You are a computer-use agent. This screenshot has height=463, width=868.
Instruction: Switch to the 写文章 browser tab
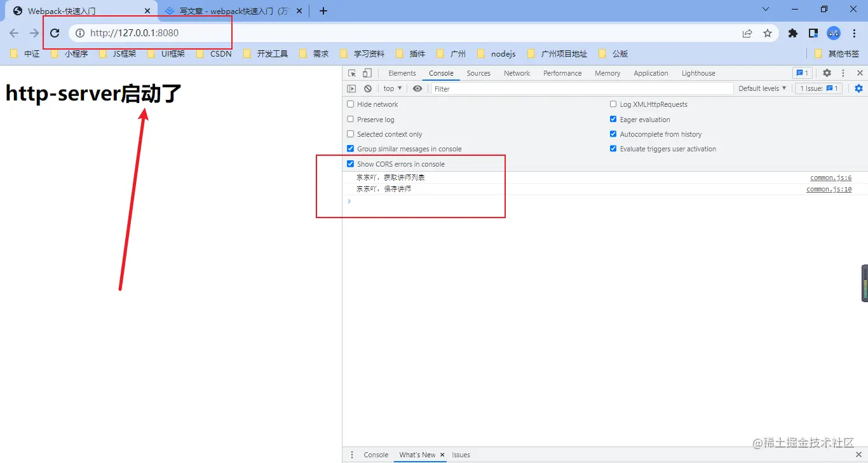point(234,11)
